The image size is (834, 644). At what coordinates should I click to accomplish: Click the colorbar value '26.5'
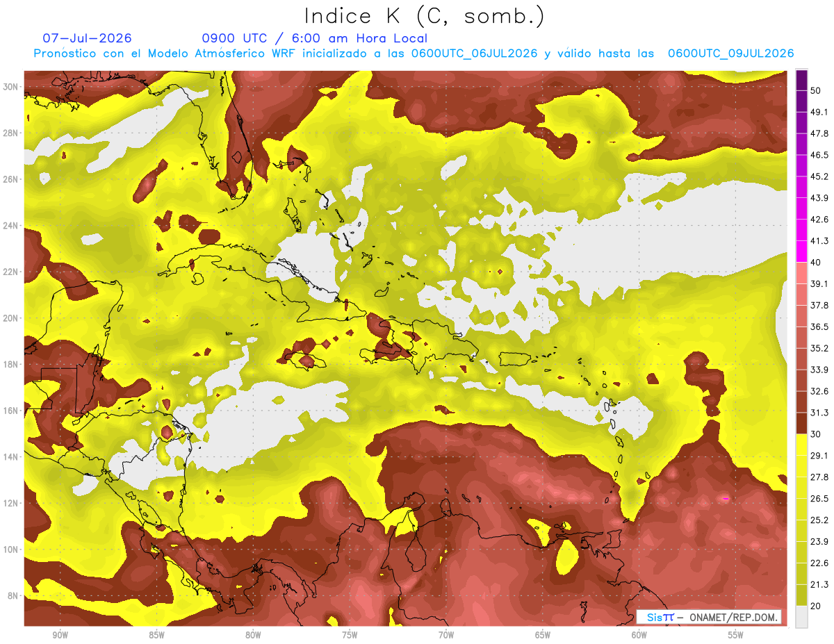[820, 499]
